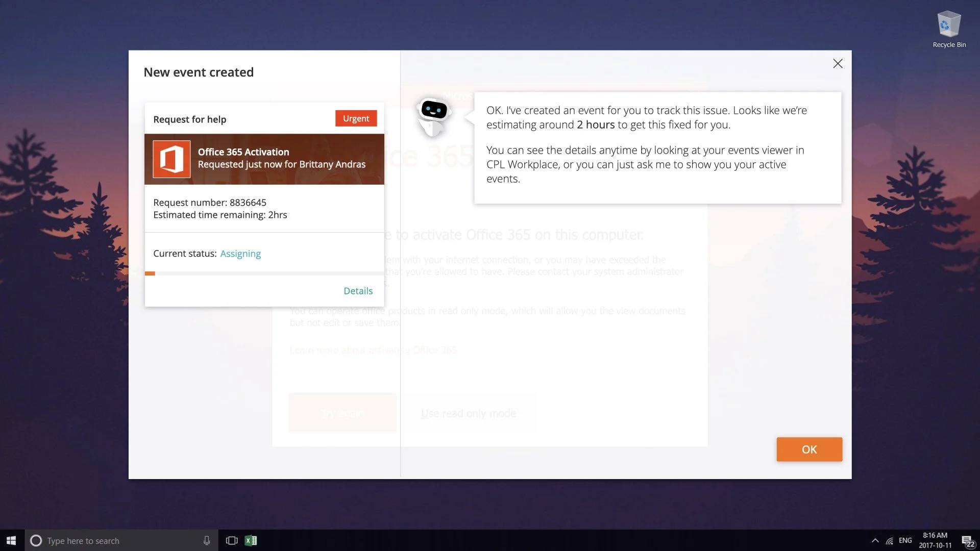Switch the ENG input language indicator
Screen dimensions: 980x551
click(x=905, y=541)
